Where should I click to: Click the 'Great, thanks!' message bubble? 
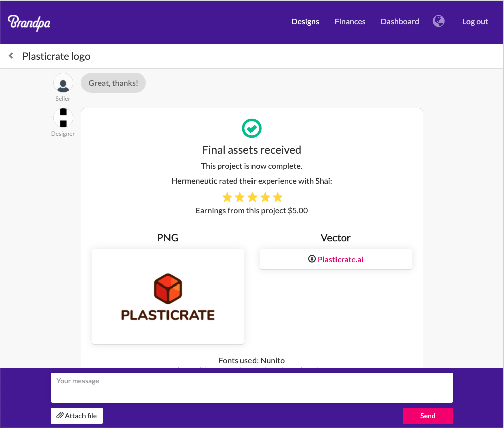click(113, 83)
